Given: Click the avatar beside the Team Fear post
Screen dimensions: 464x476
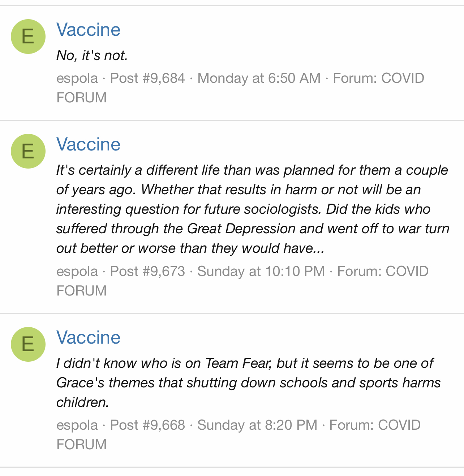Looking at the screenshot, I should (x=28, y=344).
